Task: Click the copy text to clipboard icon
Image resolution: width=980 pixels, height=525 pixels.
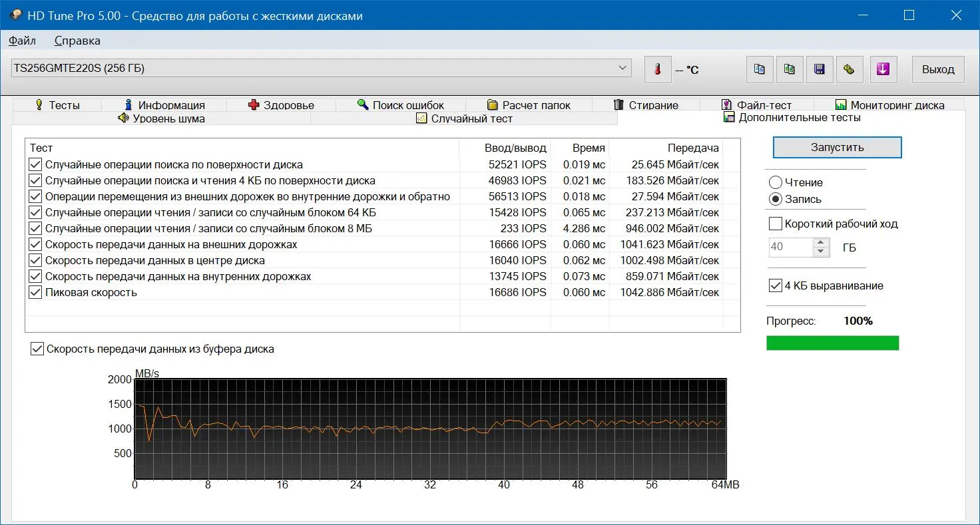Action: [760, 69]
